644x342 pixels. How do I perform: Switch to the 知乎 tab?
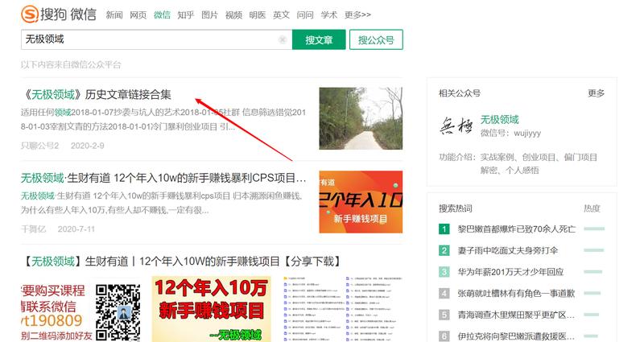pyautogui.click(x=186, y=14)
